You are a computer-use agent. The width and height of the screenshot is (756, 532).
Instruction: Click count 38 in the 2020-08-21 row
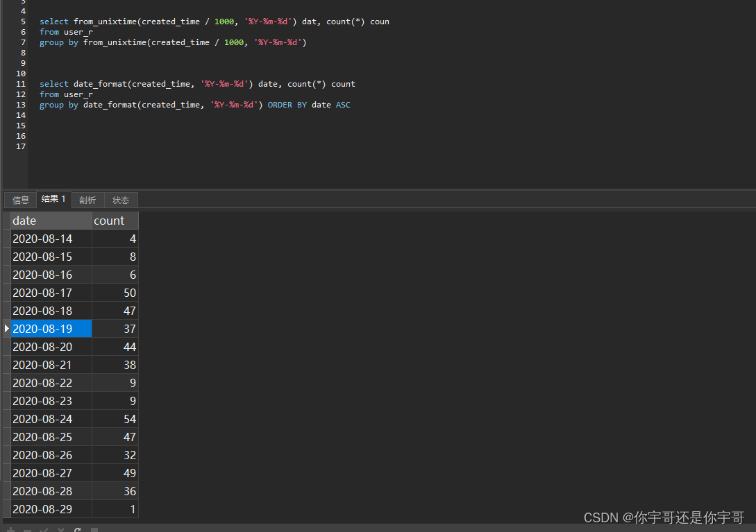[115, 365]
